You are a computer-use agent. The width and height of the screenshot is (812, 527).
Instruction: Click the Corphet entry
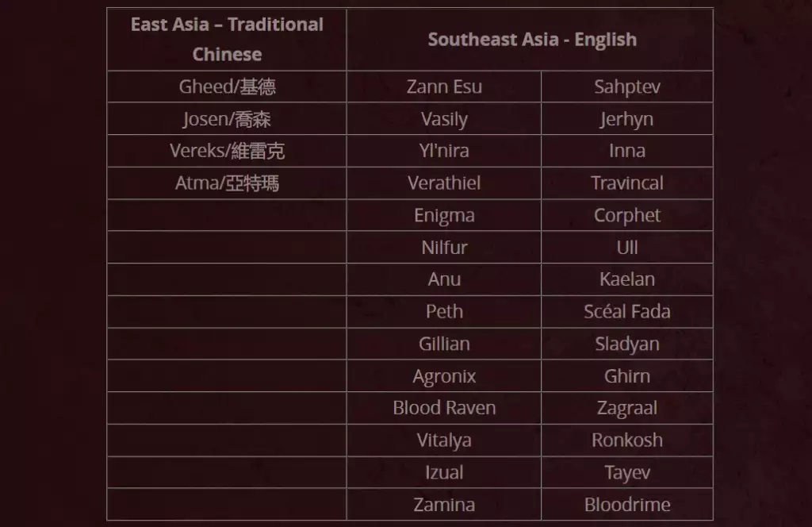[627, 215]
